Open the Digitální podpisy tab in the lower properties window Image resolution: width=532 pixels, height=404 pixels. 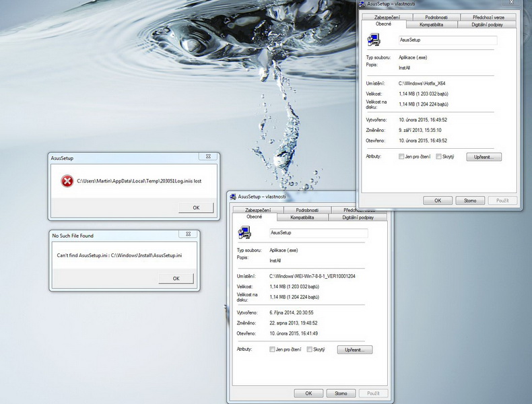click(x=358, y=217)
